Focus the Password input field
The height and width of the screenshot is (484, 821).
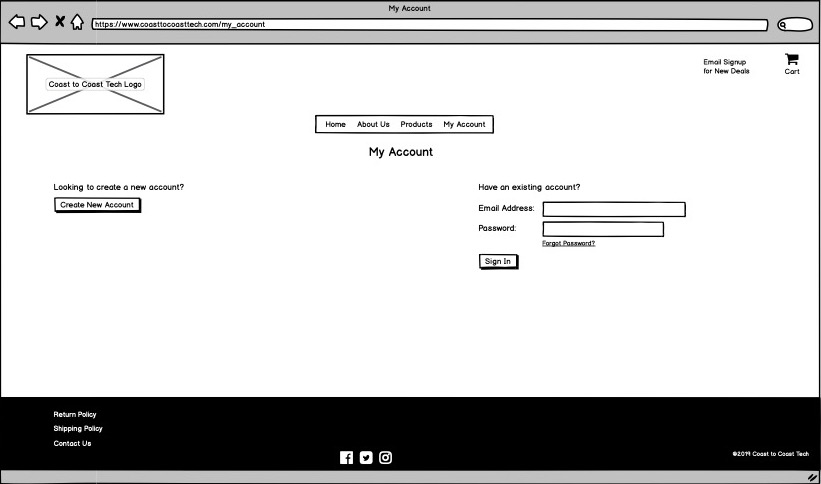602,229
